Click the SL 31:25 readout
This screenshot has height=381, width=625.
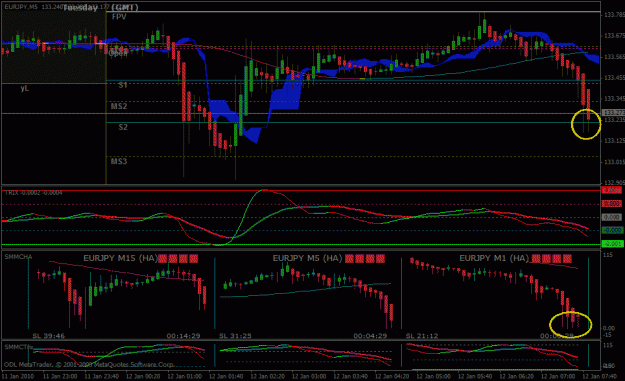(x=235, y=336)
